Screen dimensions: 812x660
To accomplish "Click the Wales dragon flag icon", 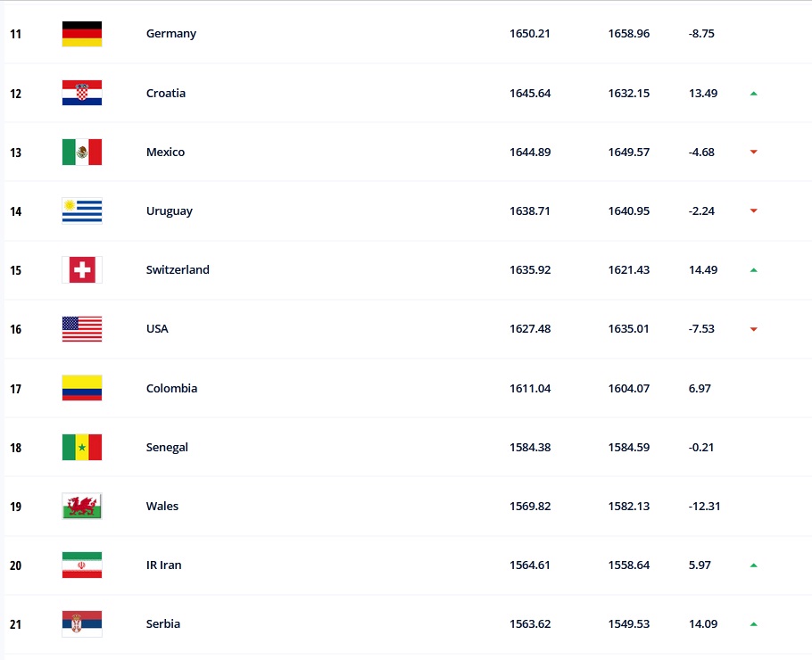I will tap(82, 507).
